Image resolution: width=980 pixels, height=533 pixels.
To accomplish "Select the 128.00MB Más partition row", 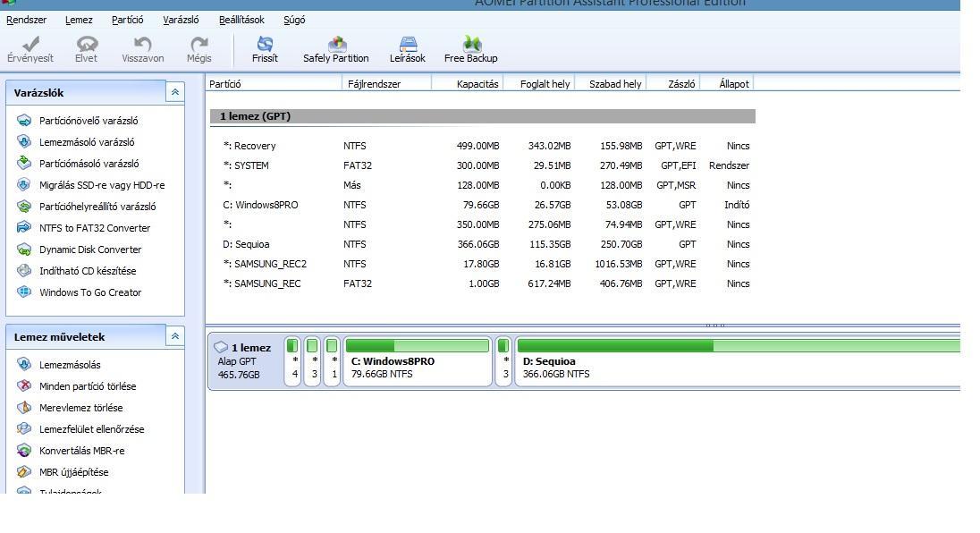I will point(483,185).
